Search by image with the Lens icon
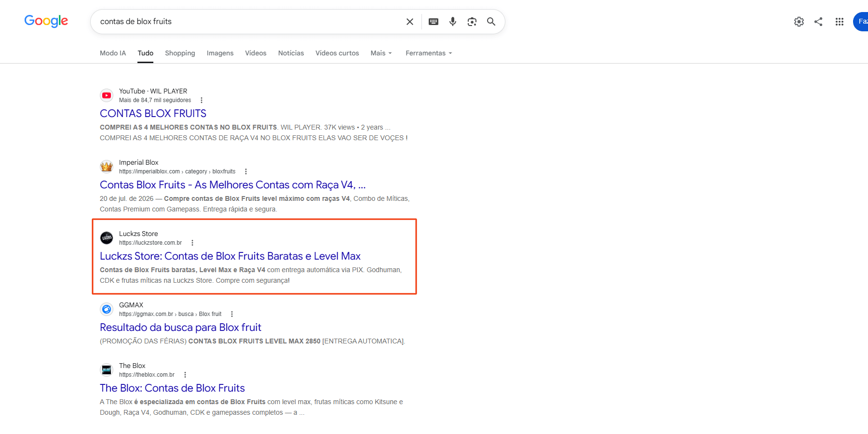Viewport: 868px width, 434px height. (472, 22)
